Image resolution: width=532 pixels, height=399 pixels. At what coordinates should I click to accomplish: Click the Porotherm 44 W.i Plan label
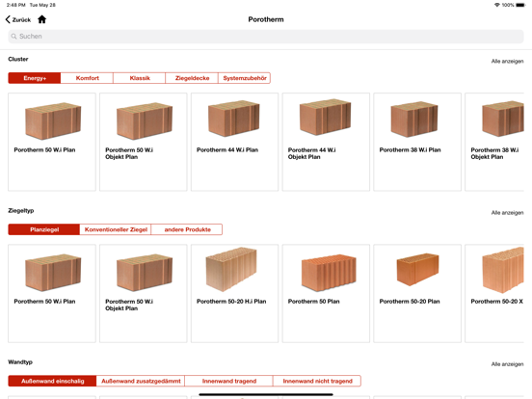point(227,149)
